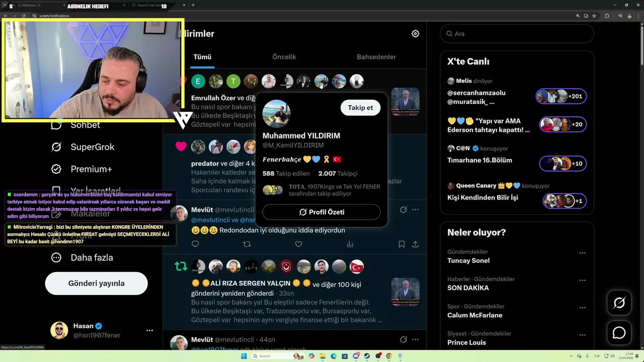Click Mevlüt's avatar on the Redondodan post
Screen dimensions: 644x362
179,214
